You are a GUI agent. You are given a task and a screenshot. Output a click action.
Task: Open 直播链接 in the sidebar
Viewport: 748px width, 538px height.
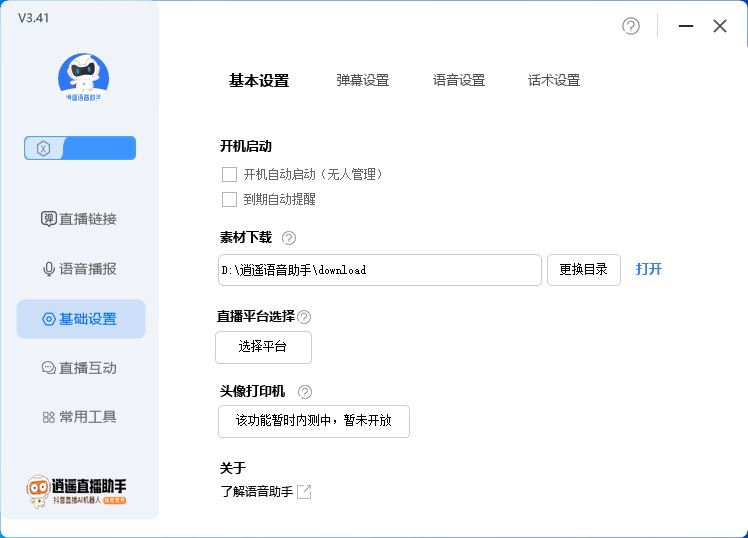[x=80, y=219]
